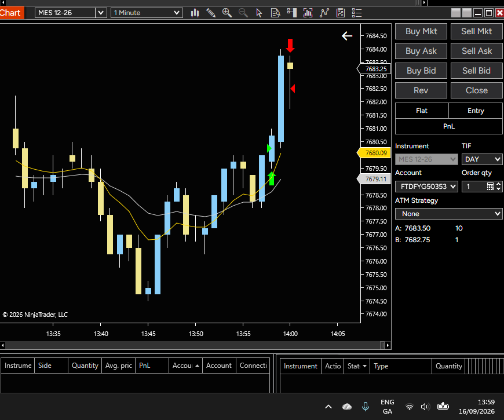Open the Wi-Fi network tray icon
504x420 pixels.
coord(409,407)
